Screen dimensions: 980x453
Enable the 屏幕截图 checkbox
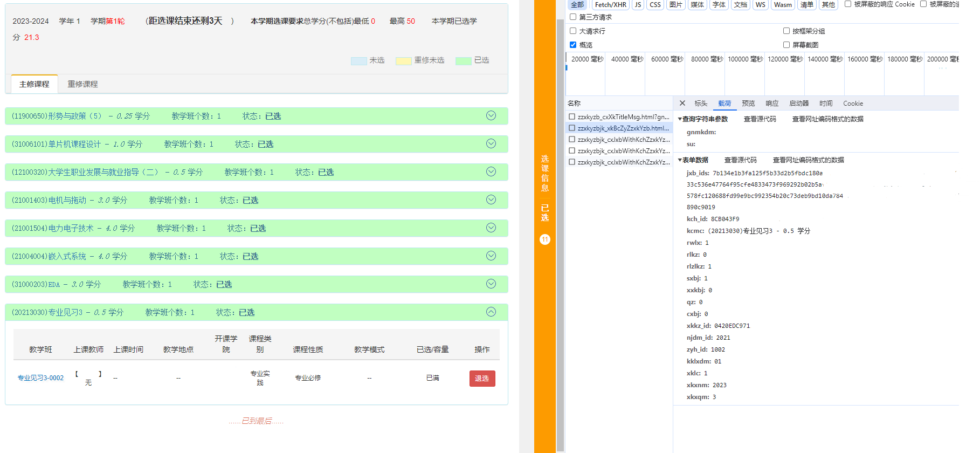pos(786,45)
